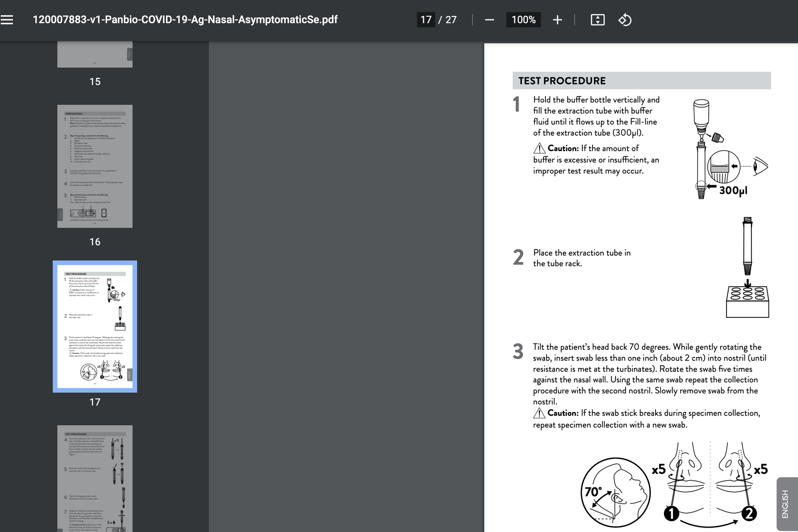Click the first Caution buffer warning text

pos(596,160)
